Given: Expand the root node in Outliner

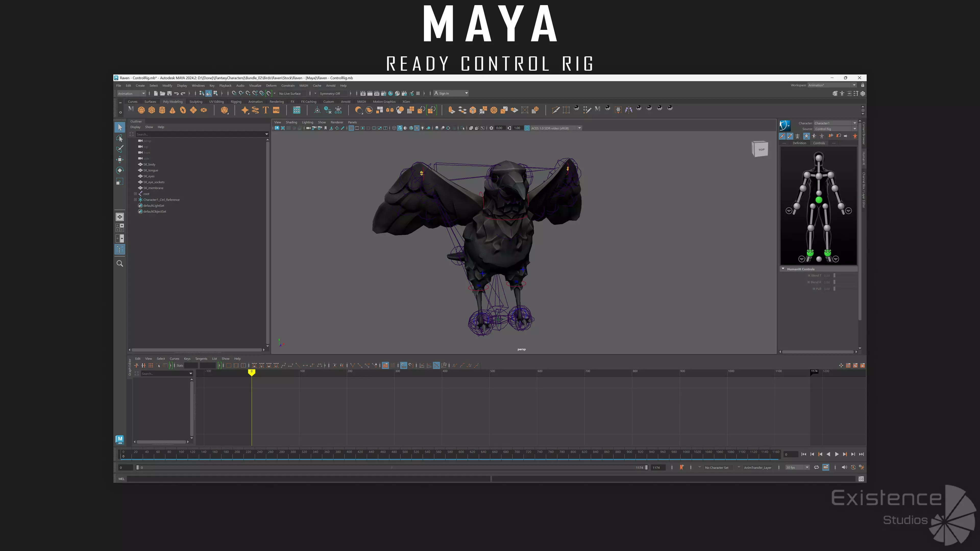Looking at the screenshot, I should tap(135, 194).
